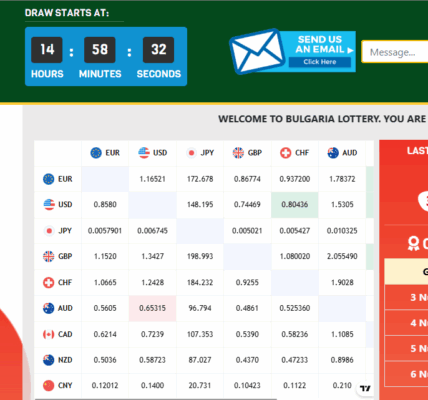This screenshot has width=428, height=400.
Task: Click the 'Click Here' email button
Action: point(320,62)
